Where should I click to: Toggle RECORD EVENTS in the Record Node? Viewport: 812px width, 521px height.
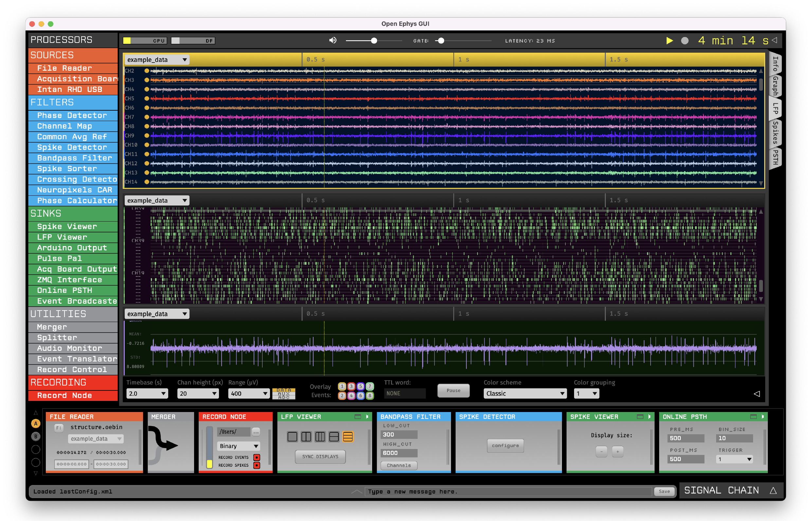pos(258,457)
